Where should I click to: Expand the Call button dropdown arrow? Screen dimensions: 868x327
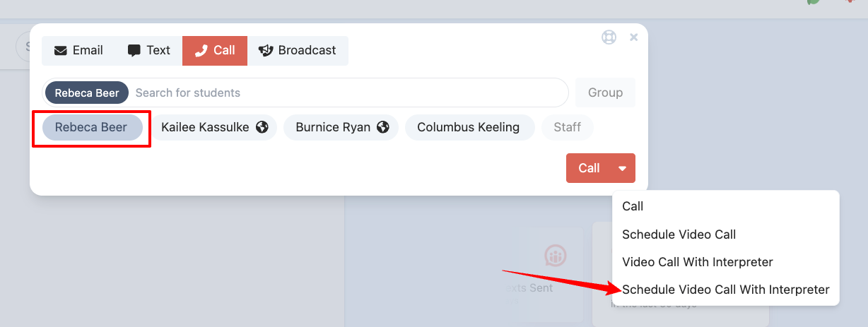coord(623,168)
